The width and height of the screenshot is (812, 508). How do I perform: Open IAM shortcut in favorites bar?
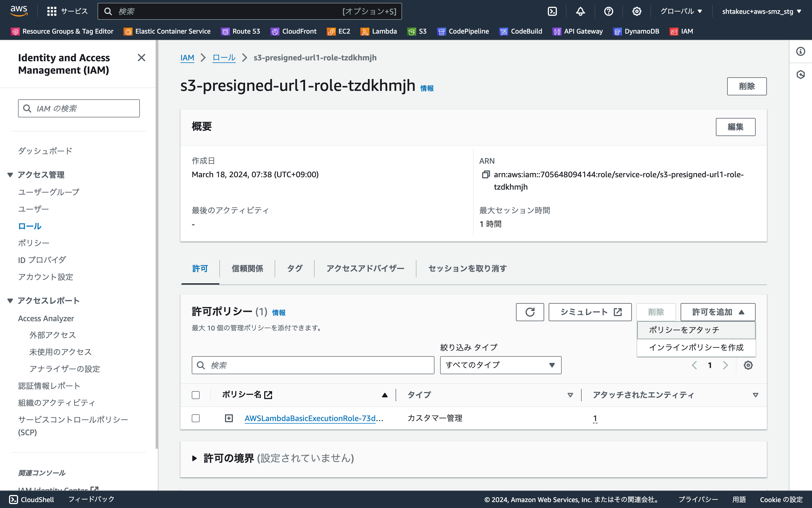[x=681, y=31]
